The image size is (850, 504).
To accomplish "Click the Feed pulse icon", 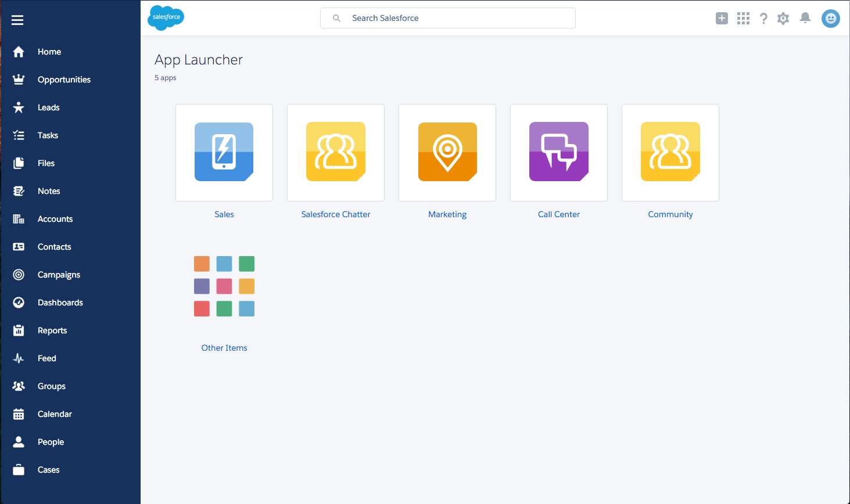I will click(19, 358).
